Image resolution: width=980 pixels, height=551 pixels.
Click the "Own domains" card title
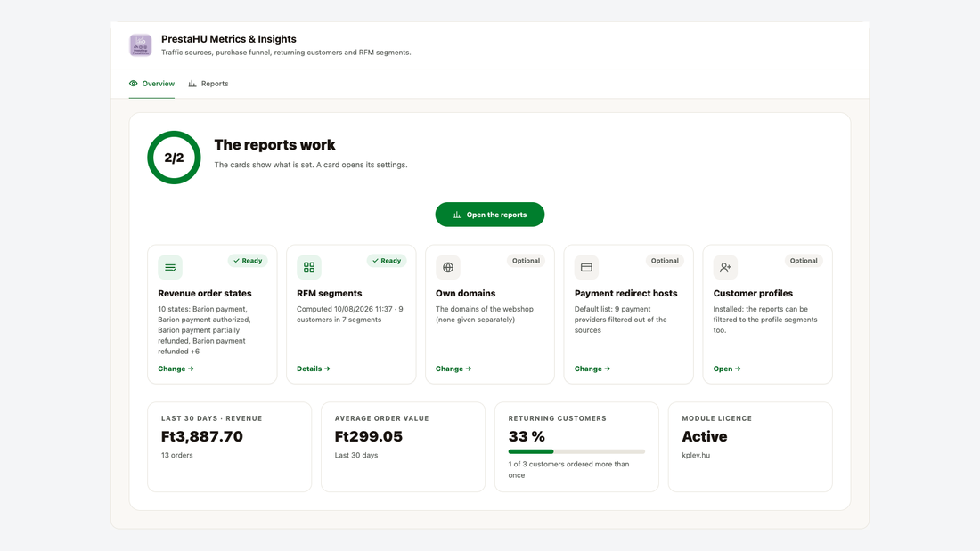(x=466, y=293)
